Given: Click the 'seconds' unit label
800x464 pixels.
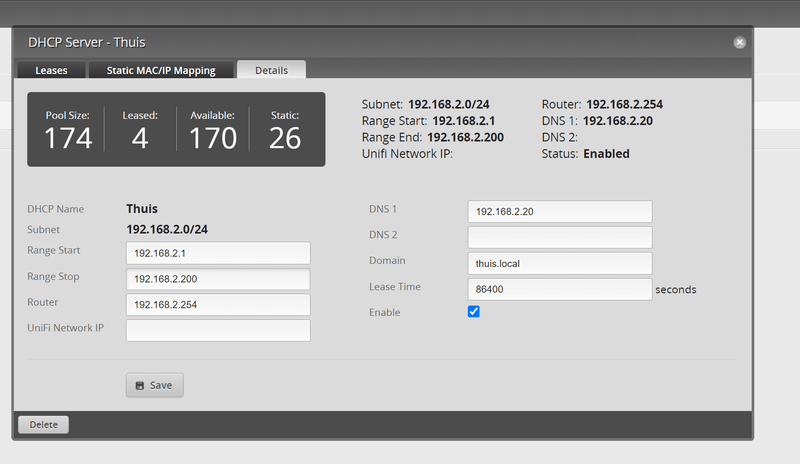Looking at the screenshot, I should coord(676,289).
